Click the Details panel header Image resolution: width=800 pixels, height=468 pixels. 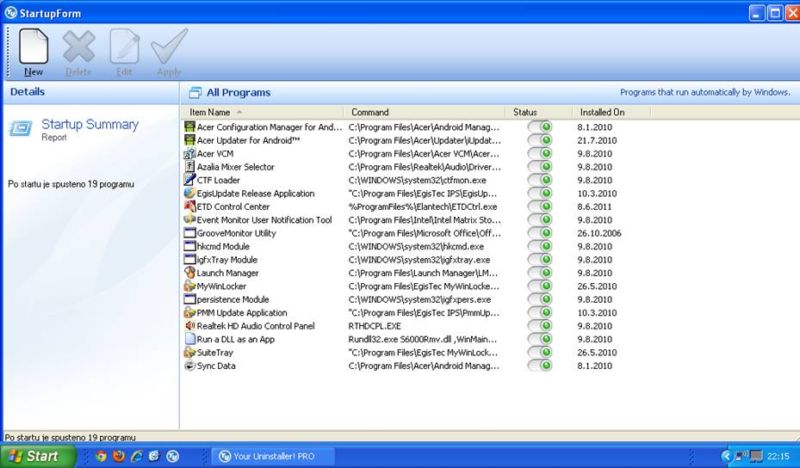click(91, 92)
